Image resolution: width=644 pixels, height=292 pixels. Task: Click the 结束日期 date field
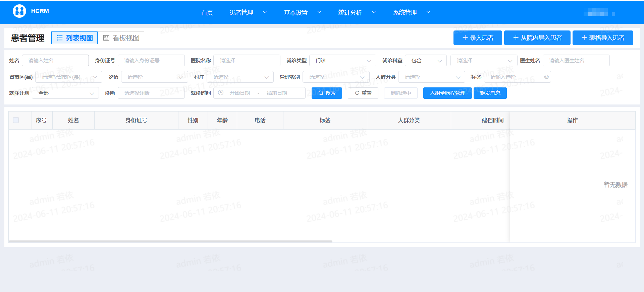click(x=277, y=93)
